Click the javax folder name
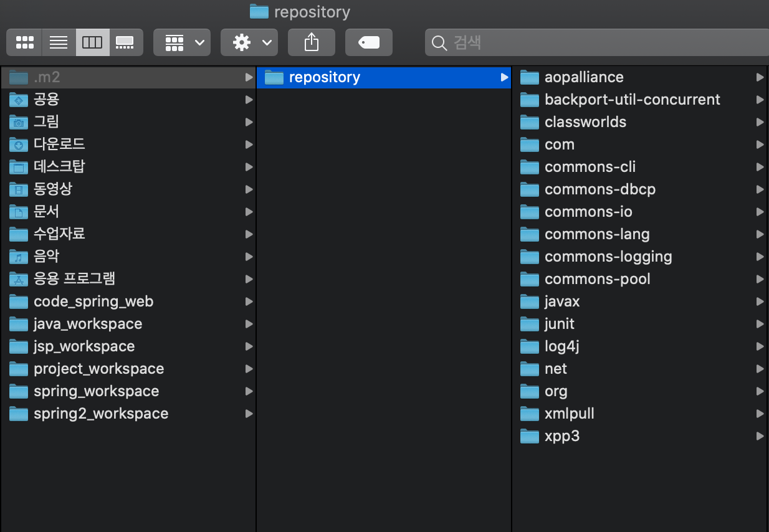 (x=562, y=302)
